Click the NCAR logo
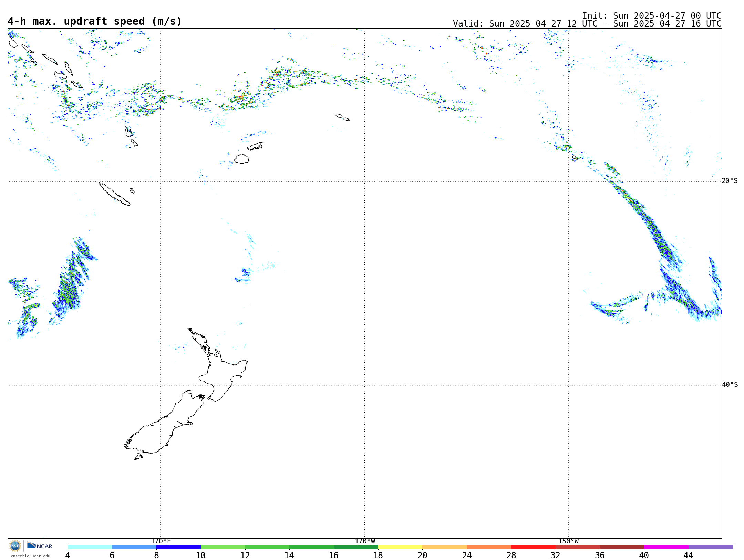744x560 pixels. 40,546
